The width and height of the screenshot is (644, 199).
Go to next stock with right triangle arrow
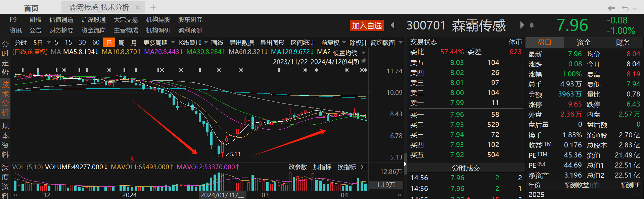pyautogui.click(x=522, y=25)
